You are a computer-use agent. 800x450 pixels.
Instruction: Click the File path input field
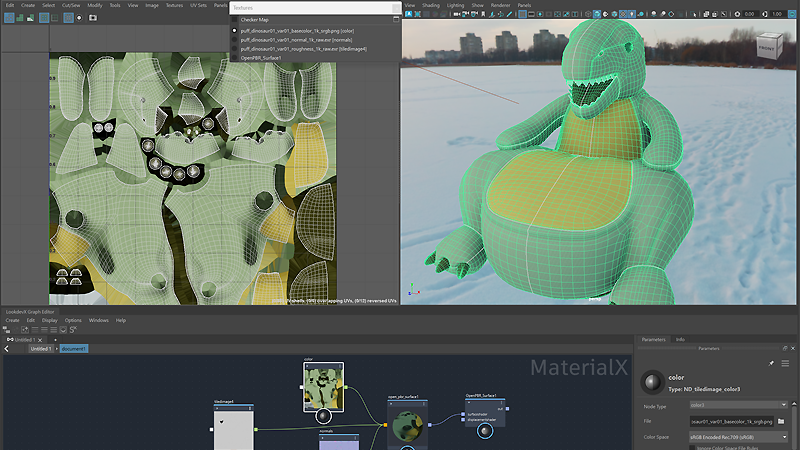731,421
